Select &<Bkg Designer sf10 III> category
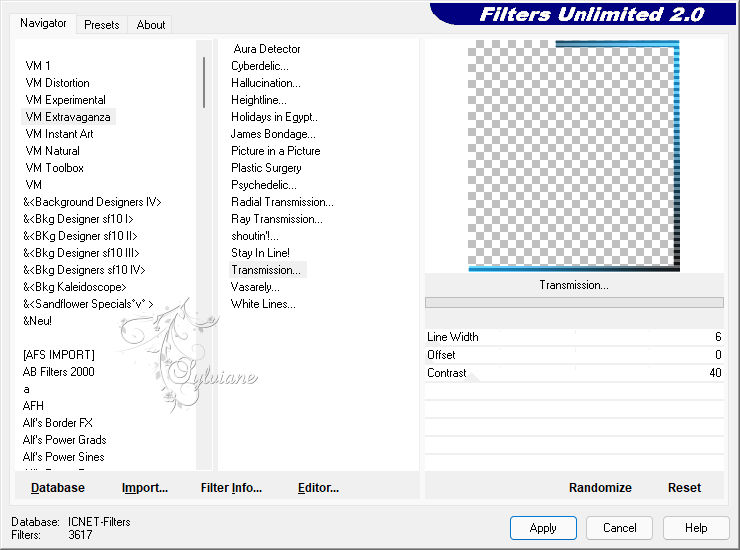 (81, 253)
